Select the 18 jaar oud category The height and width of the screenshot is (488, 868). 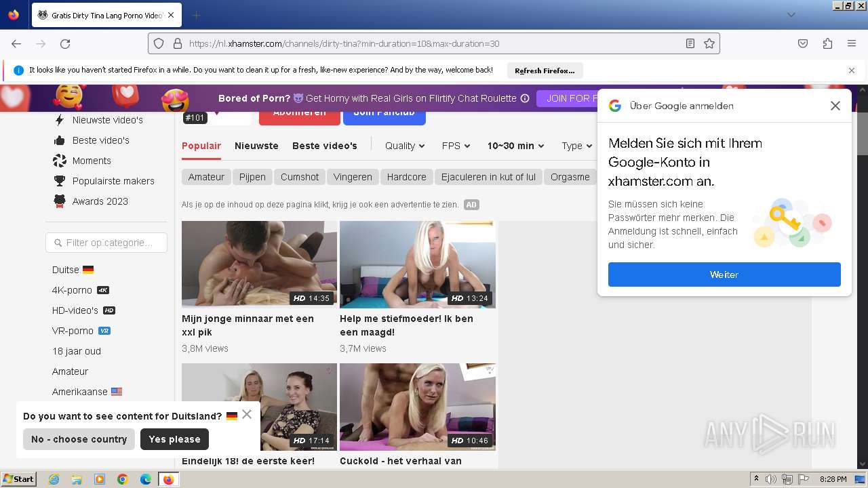coord(77,351)
